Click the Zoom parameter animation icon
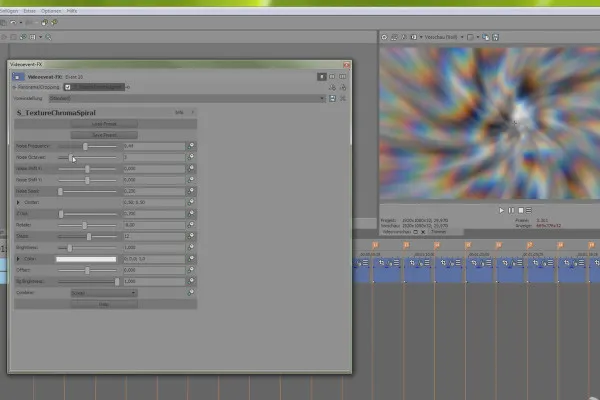The height and width of the screenshot is (400, 600). coord(191,213)
